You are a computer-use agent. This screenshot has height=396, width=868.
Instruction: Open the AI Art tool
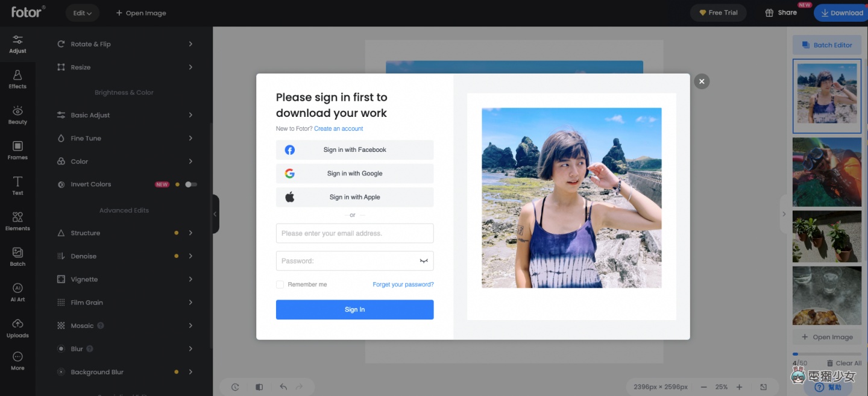point(17,292)
